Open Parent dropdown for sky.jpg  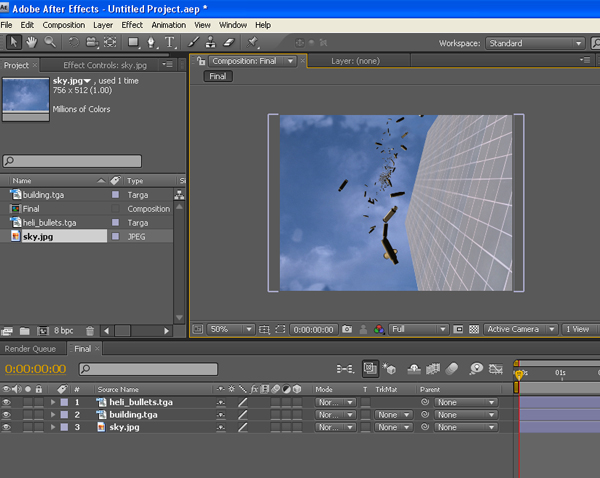click(466, 427)
